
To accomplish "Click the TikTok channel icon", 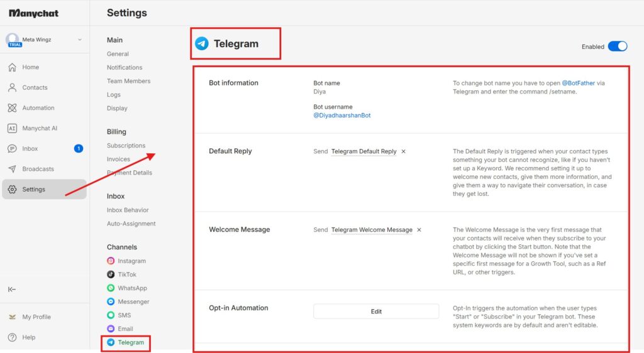I will (x=111, y=274).
